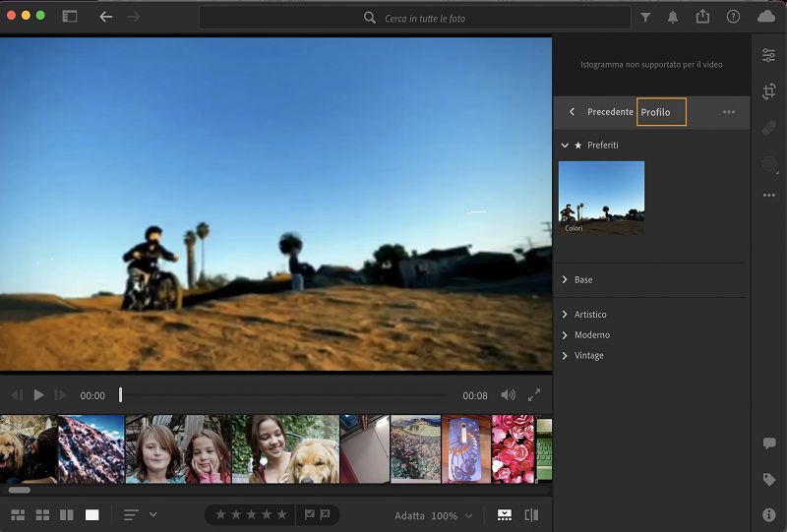Switch to detail single view
The image size is (787, 532).
[92, 515]
